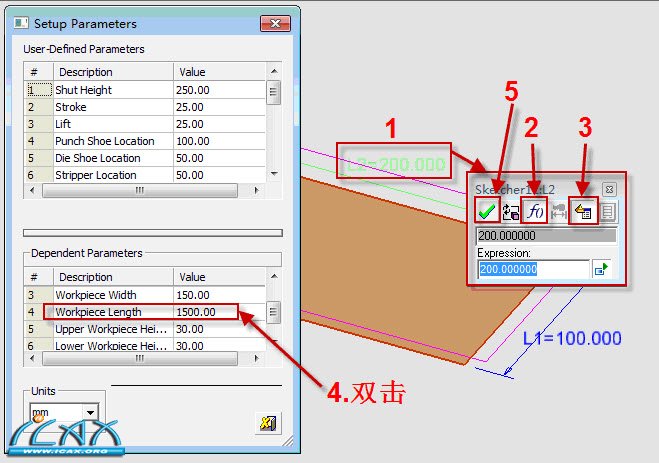Close the Setup Parameters window

(x=275, y=24)
